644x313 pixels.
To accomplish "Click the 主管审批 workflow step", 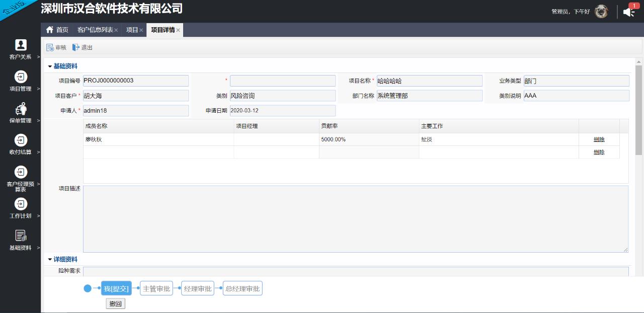I will [x=156, y=288].
